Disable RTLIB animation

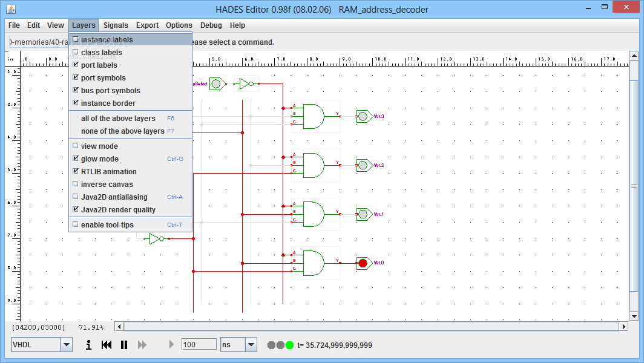tap(130, 172)
